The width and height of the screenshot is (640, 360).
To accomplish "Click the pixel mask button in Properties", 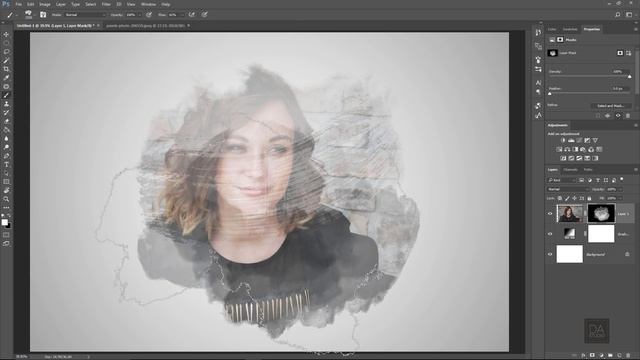I will click(x=620, y=53).
